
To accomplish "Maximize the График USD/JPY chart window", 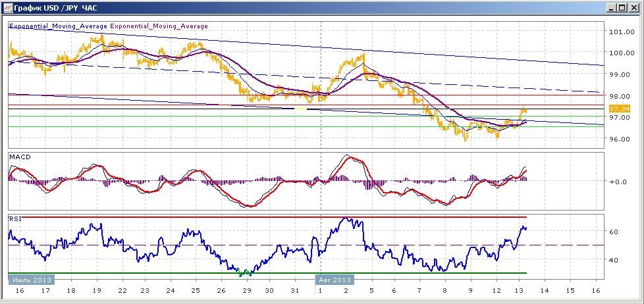I will (623, 8).
